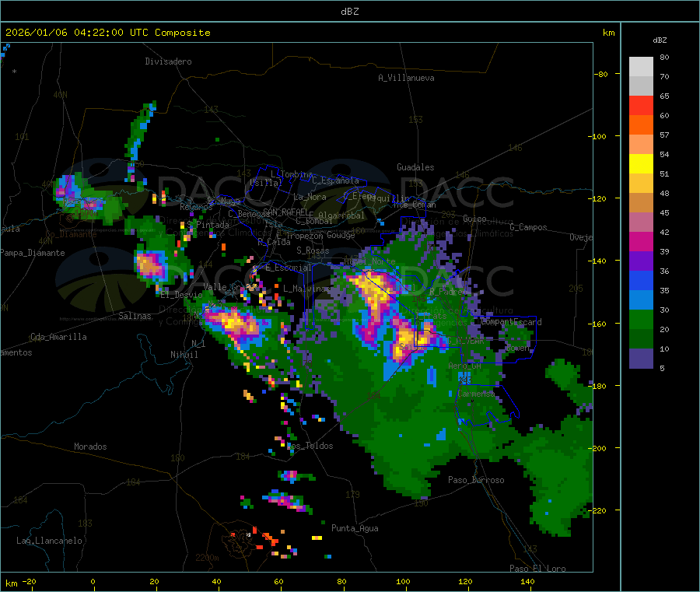The width and height of the screenshot is (700, 592).
Task: Click the 'km' label at the top right
Action: pos(608,33)
